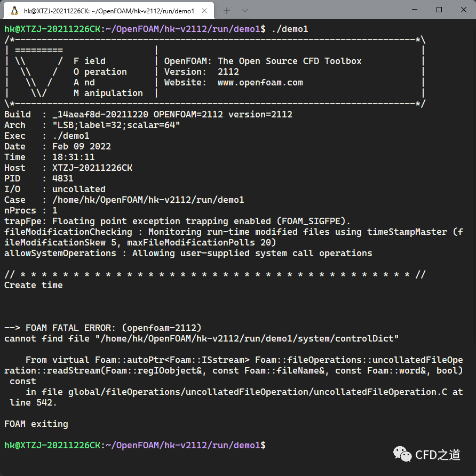Click the cannot find file controlDict line

click(x=201, y=338)
